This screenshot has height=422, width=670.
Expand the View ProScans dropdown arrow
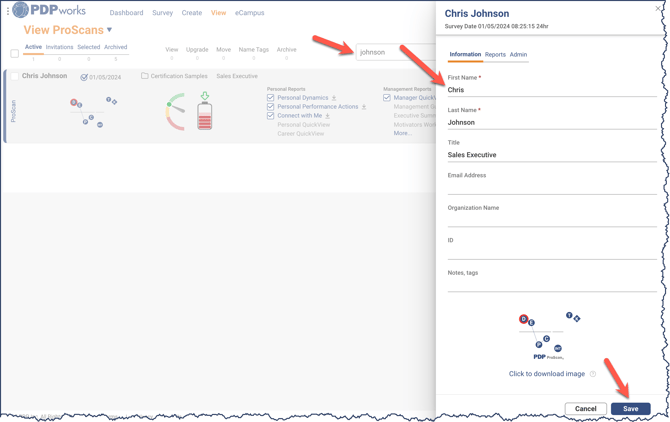(x=110, y=30)
